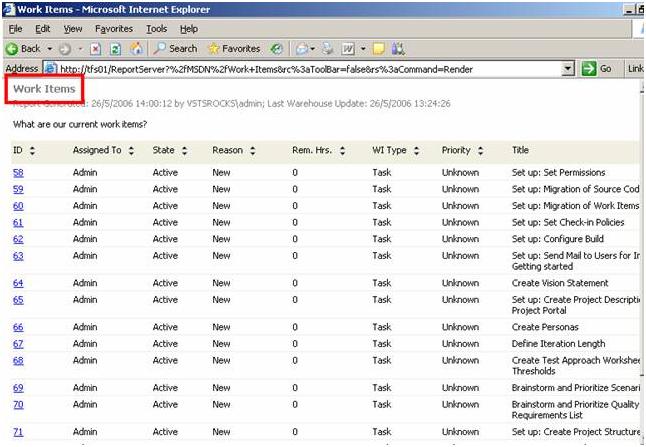Viewport: 646px width, 447px height.
Task: Open the Search toolbar button
Action: coord(175,48)
